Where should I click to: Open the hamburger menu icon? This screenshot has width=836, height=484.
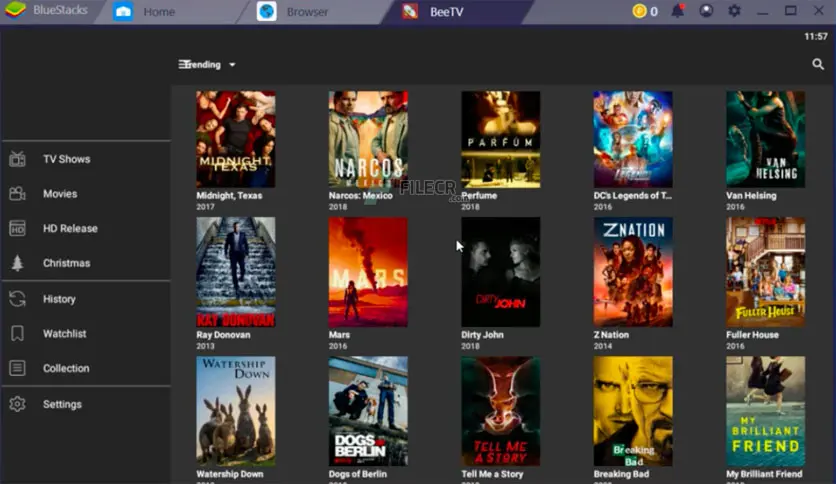[x=184, y=64]
